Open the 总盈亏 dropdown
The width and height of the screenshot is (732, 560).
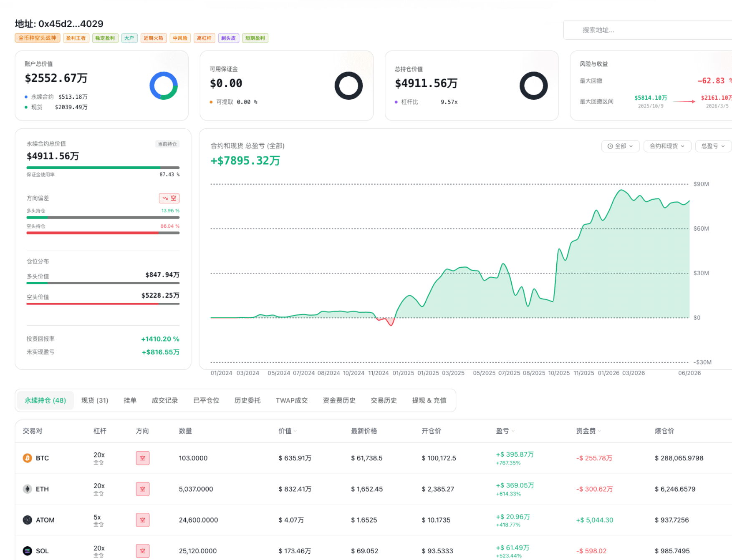(713, 146)
